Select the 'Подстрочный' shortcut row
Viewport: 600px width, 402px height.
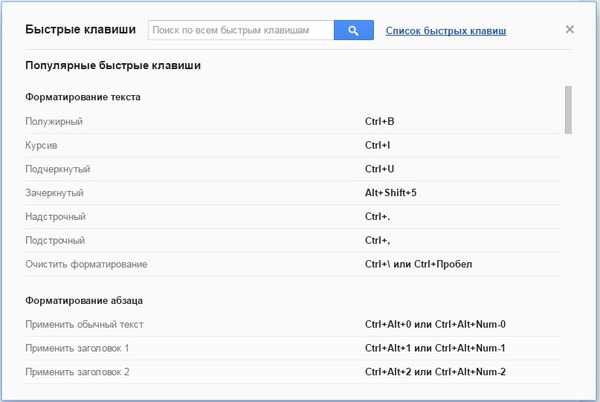pyautogui.click(x=292, y=241)
